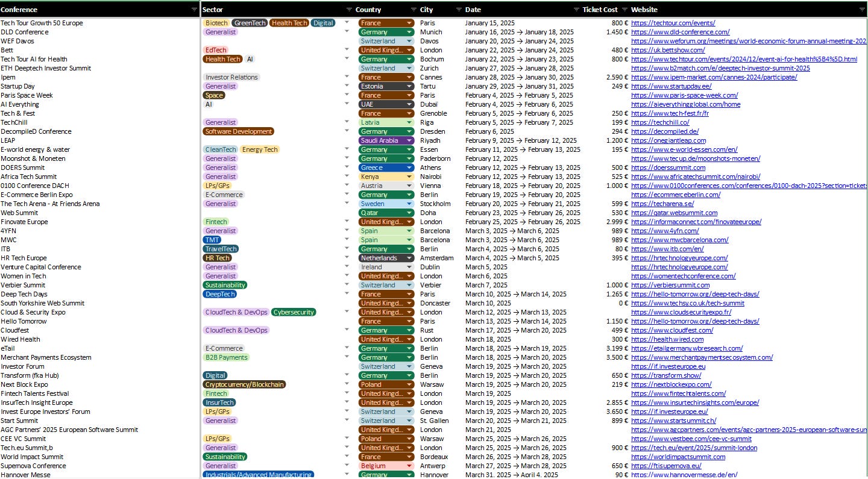This screenshot has height=479, width=868.
Task: Select the March 21, 2025 date cell
Action: [522, 430]
